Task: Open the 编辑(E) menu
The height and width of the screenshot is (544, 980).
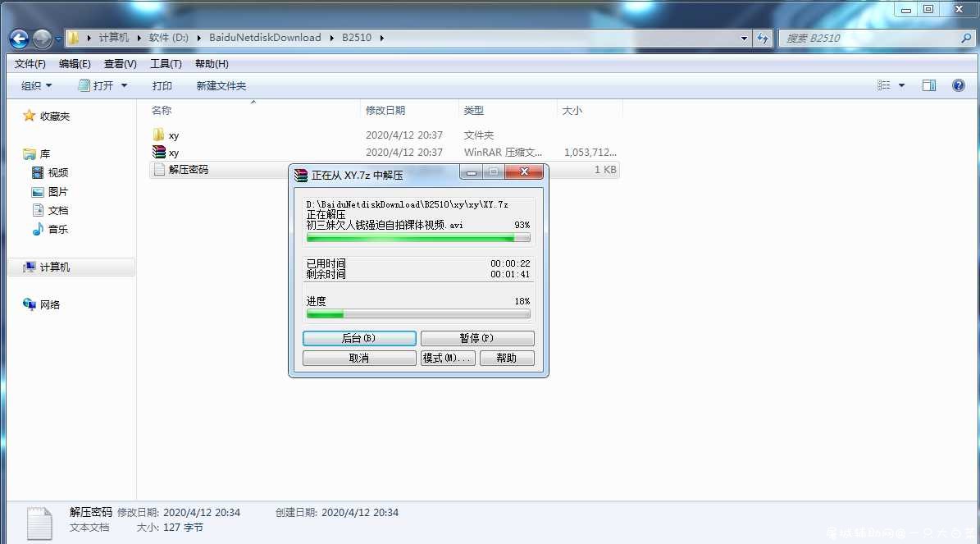Action: click(x=75, y=64)
